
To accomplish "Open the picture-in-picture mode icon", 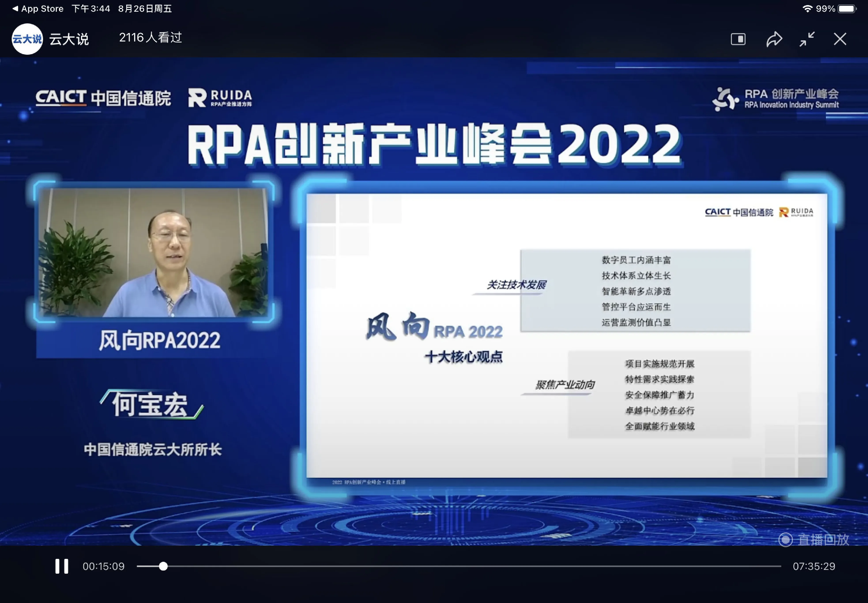I will tap(738, 39).
